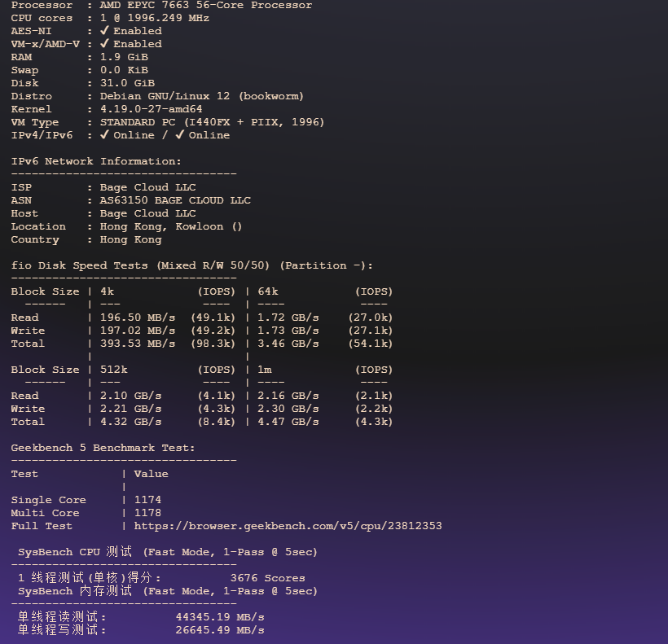The image size is (668, 644).
Task: Click the 1m total speed 4.47 GB/s
Action: (288, 422)
